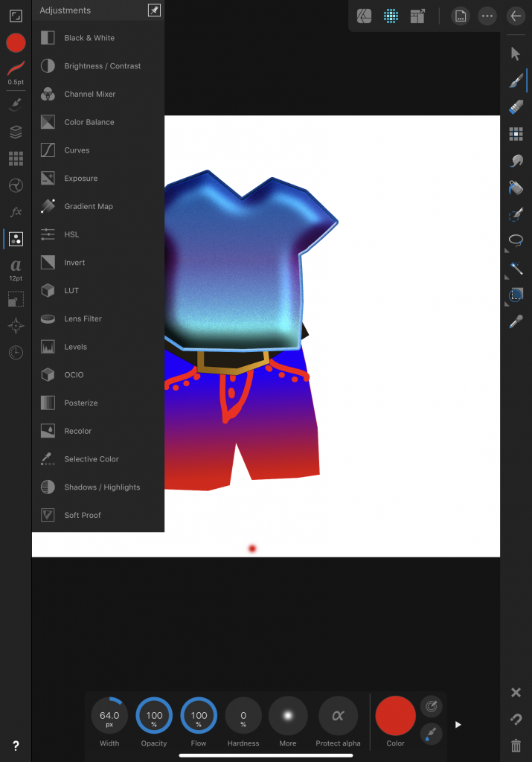Choose Lens Filter adjustment

point(98,318)
